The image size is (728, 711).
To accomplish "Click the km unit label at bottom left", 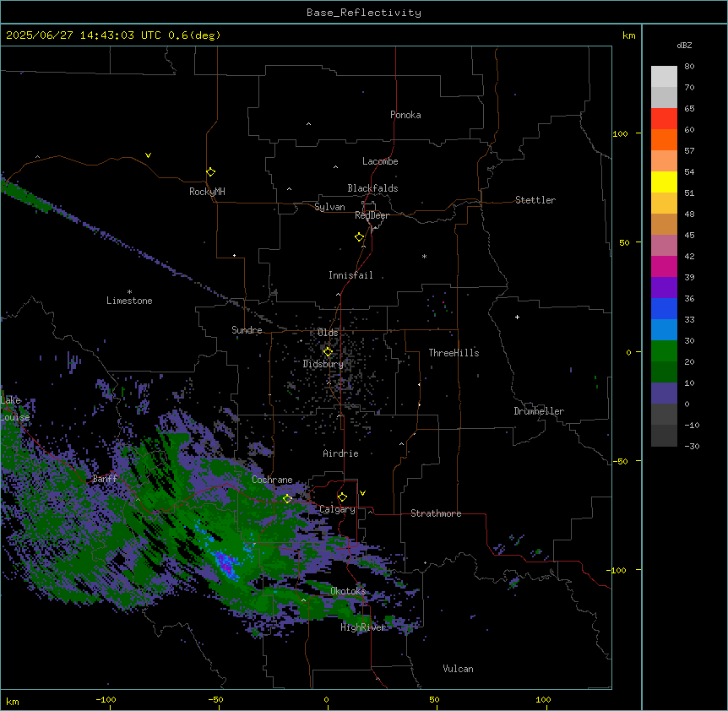I will [13, 701].
